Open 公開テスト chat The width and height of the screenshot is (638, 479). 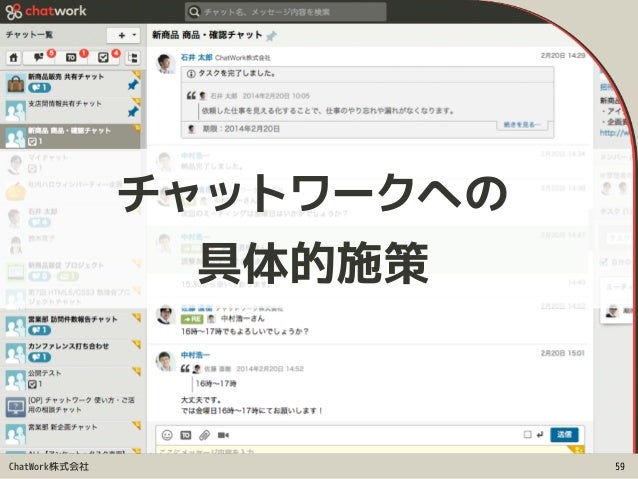[x=71, y=379]
